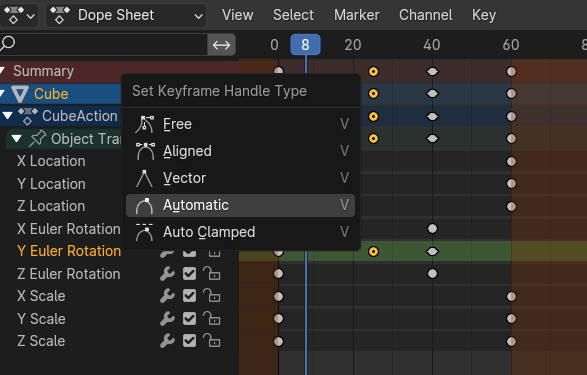Screen dimensions: 587x375
Task: Click the Auto Clamped handle icon
Action: pos(145,232)
